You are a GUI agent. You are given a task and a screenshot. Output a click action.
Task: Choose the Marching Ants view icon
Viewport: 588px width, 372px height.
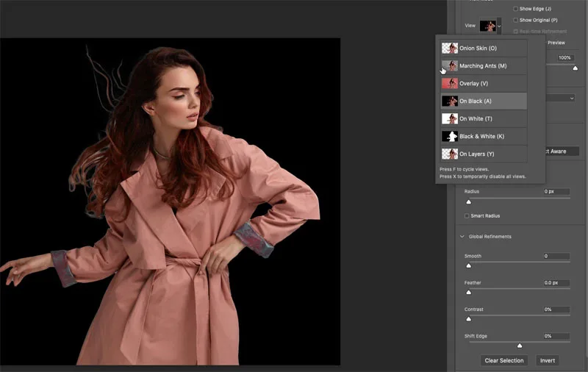[x=449, y=66]
